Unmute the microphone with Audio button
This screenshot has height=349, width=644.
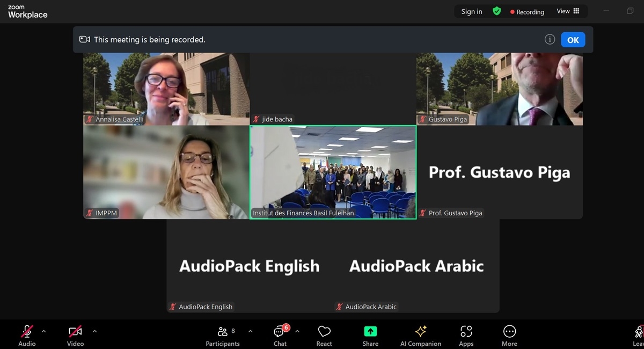27,335
